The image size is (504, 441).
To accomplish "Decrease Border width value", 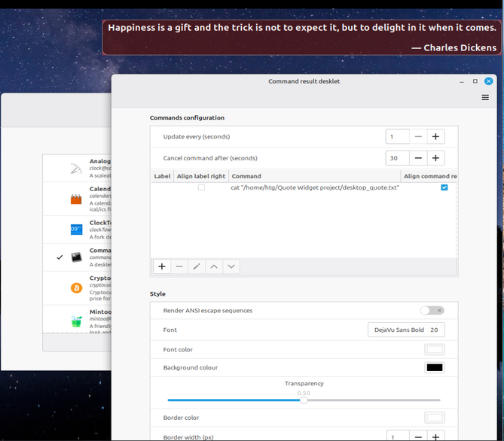I will click(418, 436).
